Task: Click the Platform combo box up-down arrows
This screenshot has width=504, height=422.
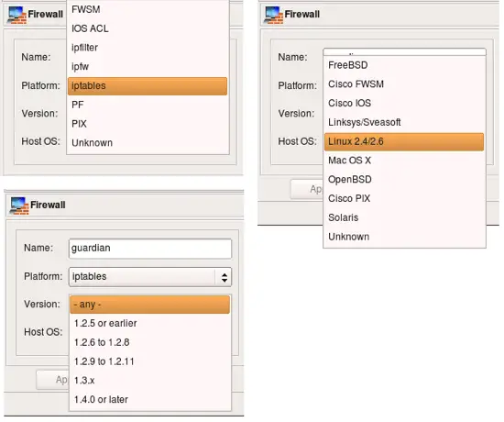Action: pyautogui.click(x=225, y=277)
